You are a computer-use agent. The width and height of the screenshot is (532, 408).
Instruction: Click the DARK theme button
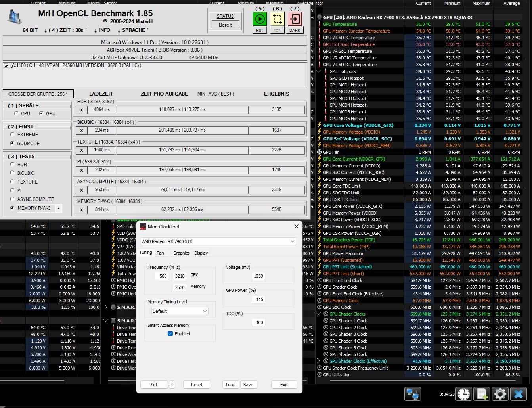click(295, 30)
